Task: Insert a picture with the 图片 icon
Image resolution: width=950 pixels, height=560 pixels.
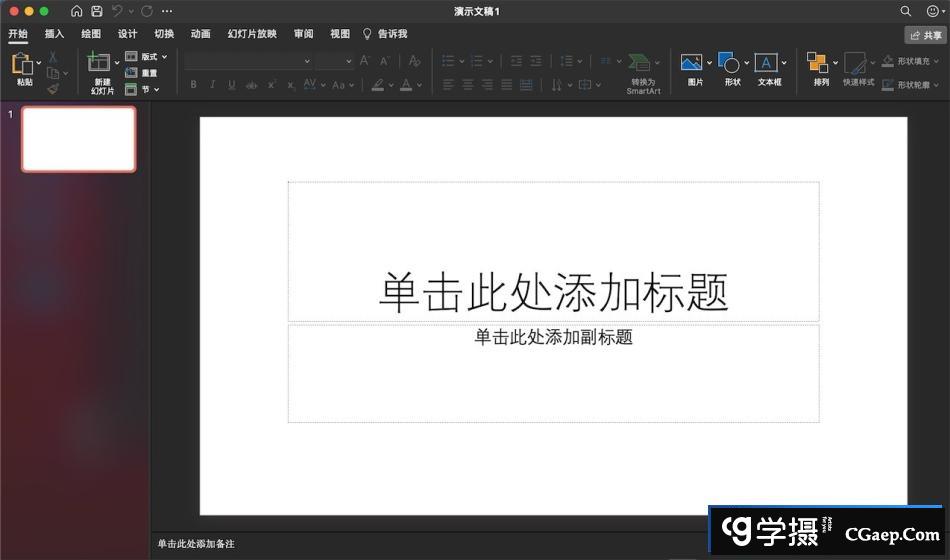Action: 691,64
